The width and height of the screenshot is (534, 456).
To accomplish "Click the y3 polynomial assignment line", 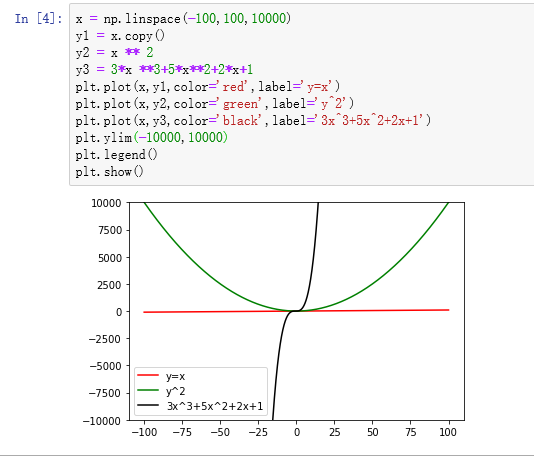I will (x=164, y=69).
